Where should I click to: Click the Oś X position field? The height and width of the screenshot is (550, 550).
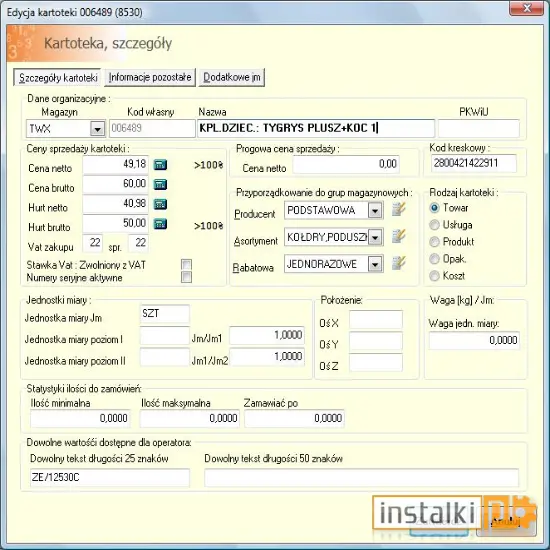point(376,320)
